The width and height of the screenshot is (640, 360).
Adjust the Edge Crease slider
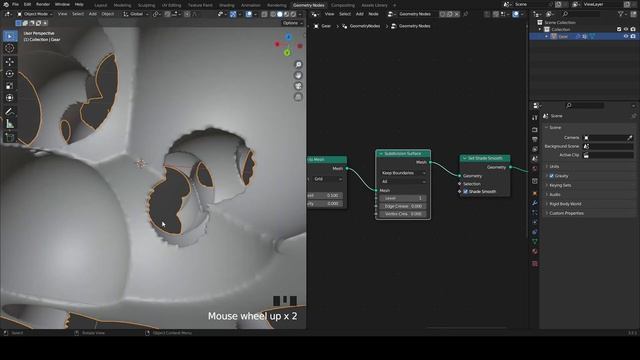point(403,206)
